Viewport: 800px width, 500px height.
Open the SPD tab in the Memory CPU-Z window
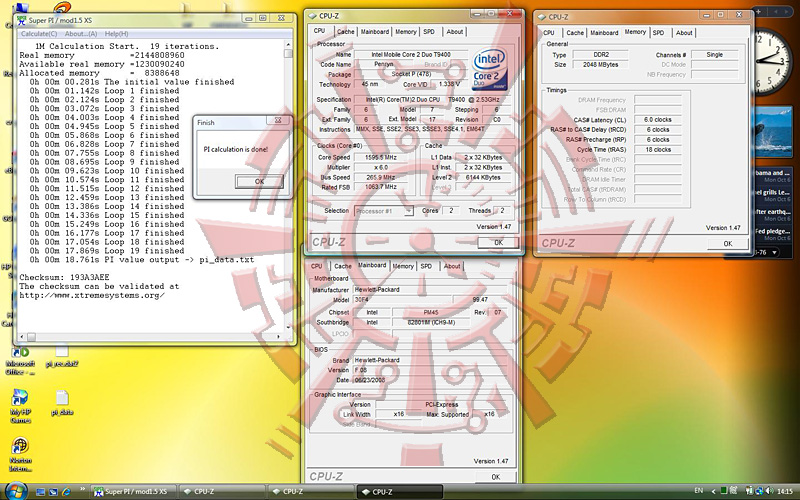[659, 33]
